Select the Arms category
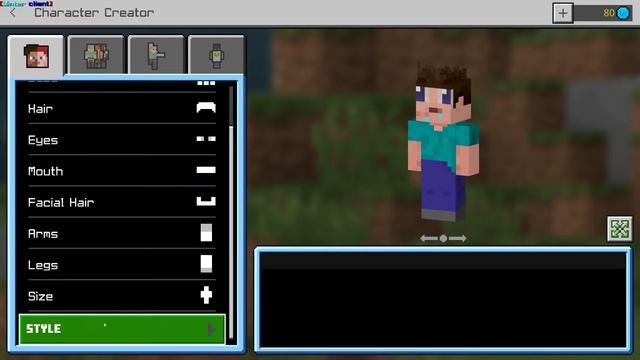The height and width of the screenshot is (360, 640). pos(122,233)
